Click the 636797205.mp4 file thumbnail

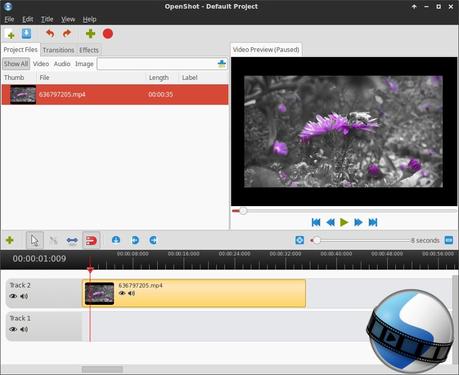tap(23, 95)
